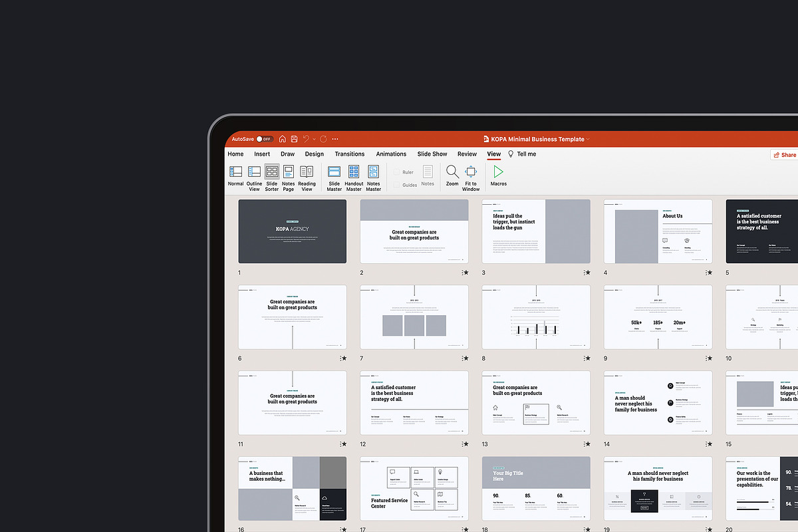Image resolution: width=798 pixels, height=532 pixels.
Task: Click the Share button
Action: point(785,155)
